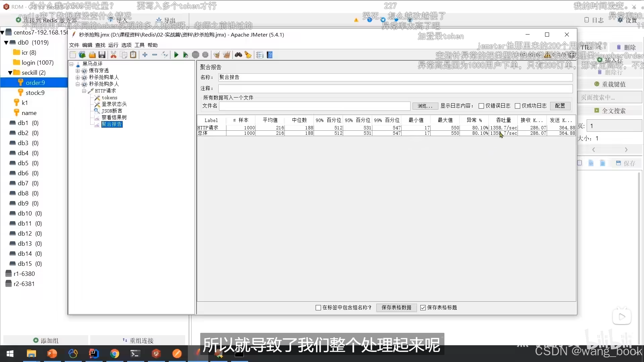Open the 帮助 menu in JMeter
This screenshot has width=644, height=362.
153,45
